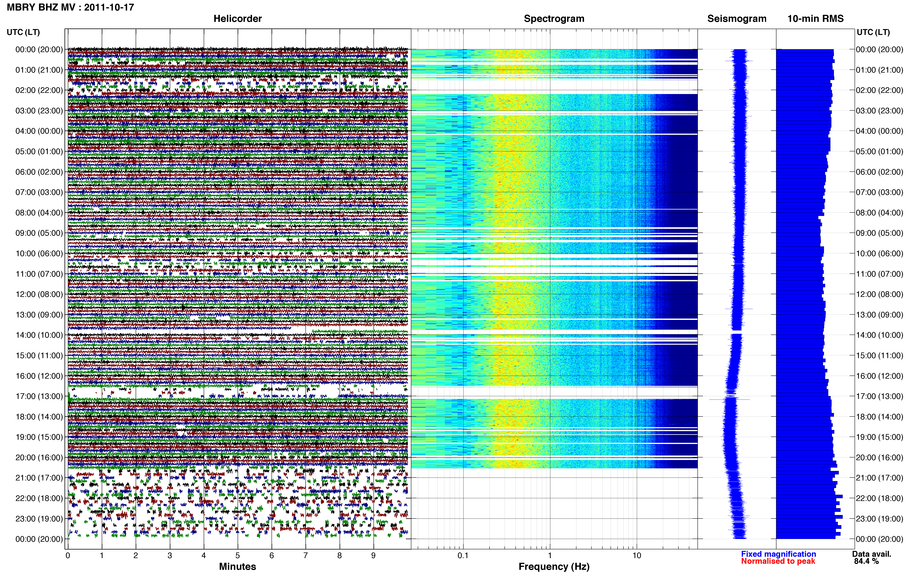Click the 07:00 (03:00) label on the RMS axis
924x578 pixels.
(880, 192)
